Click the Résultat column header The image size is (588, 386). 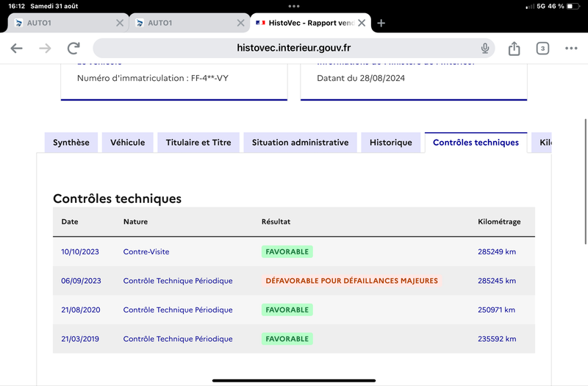tap(276, 222)
